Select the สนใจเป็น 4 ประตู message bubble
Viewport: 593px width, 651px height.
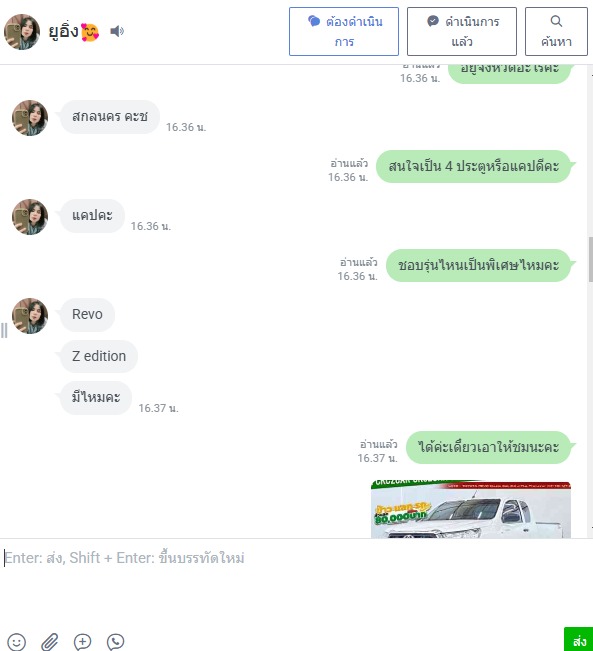click(474, 166)
